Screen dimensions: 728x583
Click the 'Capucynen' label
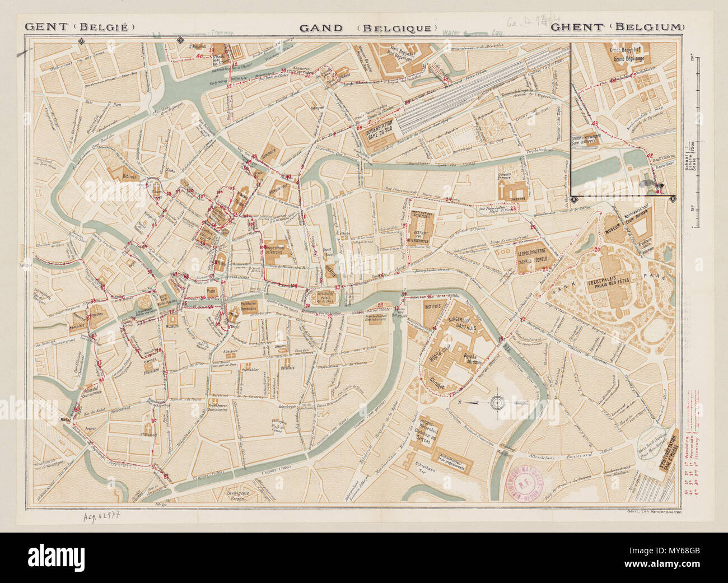click(x=318, y=107)
